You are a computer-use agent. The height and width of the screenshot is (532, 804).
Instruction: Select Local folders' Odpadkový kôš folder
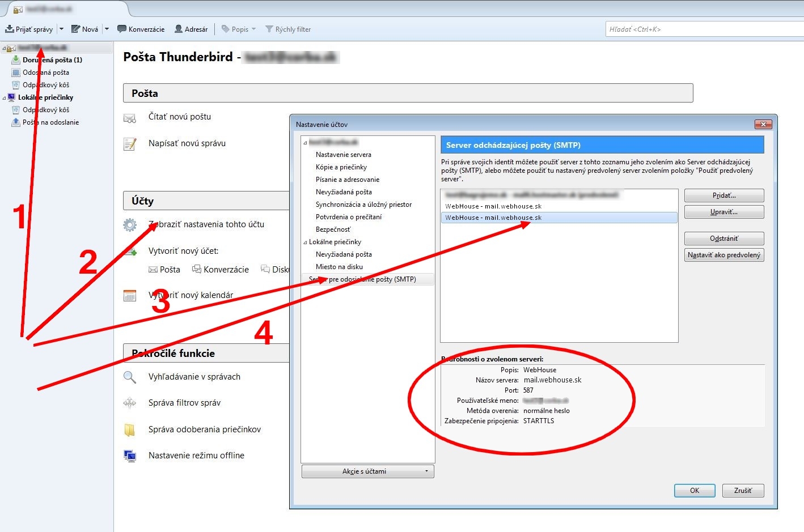tap(45, 109)
